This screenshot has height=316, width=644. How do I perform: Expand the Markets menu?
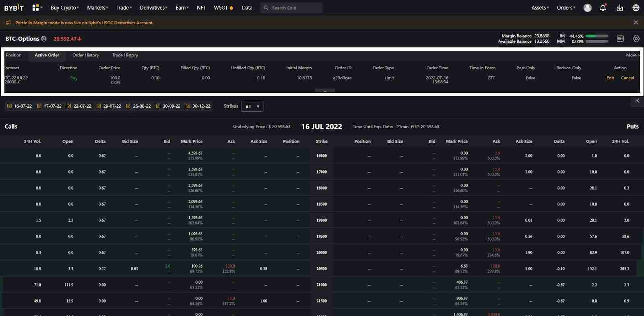click(98, 8)
